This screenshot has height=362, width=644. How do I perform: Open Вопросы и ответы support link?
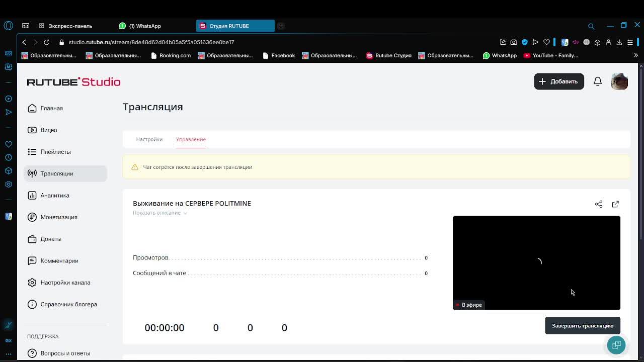coord(59,353)
